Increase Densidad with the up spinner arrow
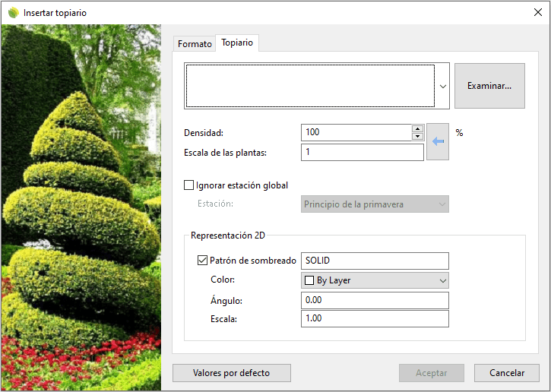 pos(417,128)
